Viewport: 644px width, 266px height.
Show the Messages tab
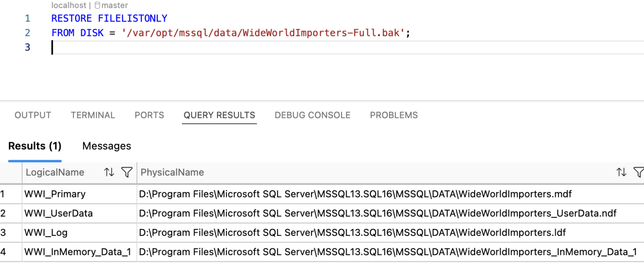(106, 146)
